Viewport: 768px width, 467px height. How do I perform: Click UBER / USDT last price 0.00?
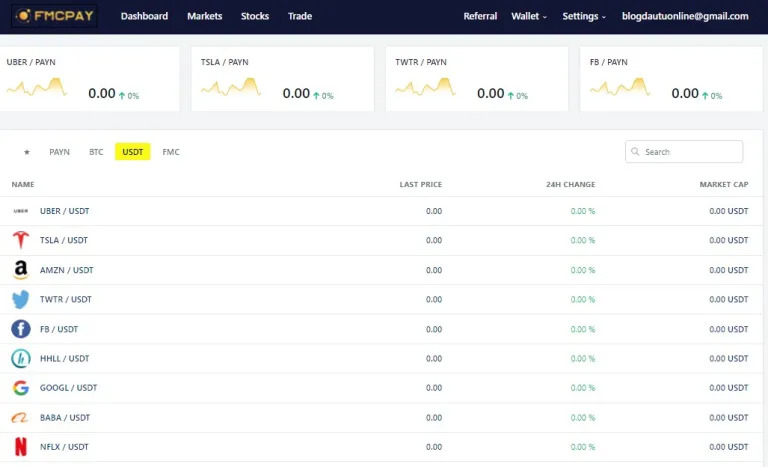(434, 211)
